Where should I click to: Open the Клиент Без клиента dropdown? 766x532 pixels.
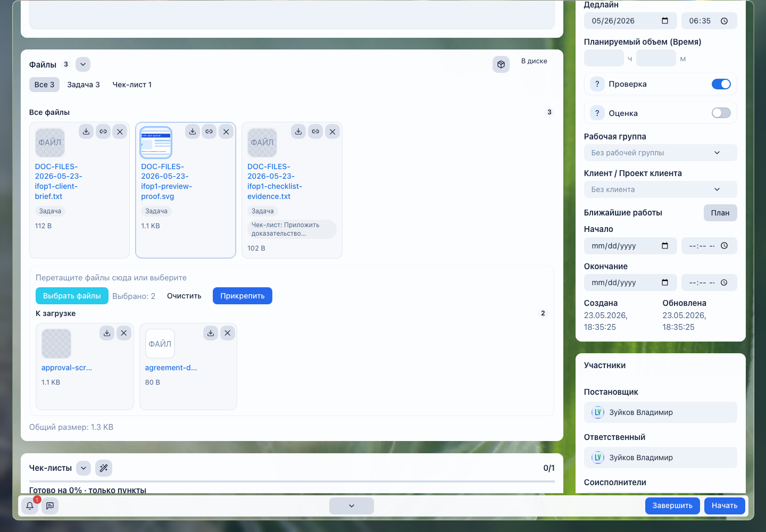660,189
